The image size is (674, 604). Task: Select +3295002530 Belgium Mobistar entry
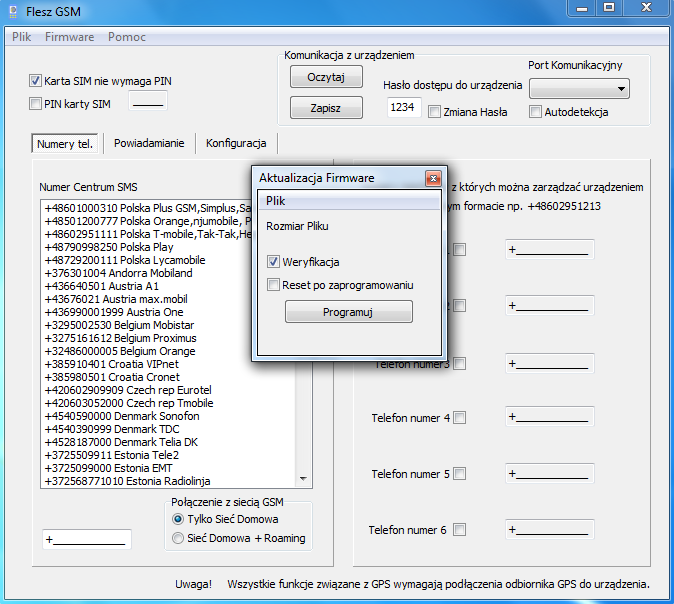119,325
